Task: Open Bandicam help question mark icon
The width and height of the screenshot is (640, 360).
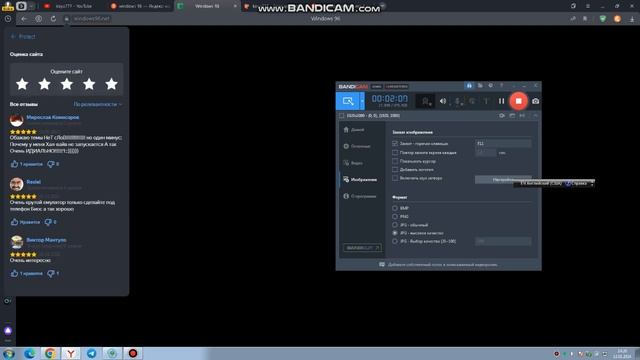Action: (501, 86)
